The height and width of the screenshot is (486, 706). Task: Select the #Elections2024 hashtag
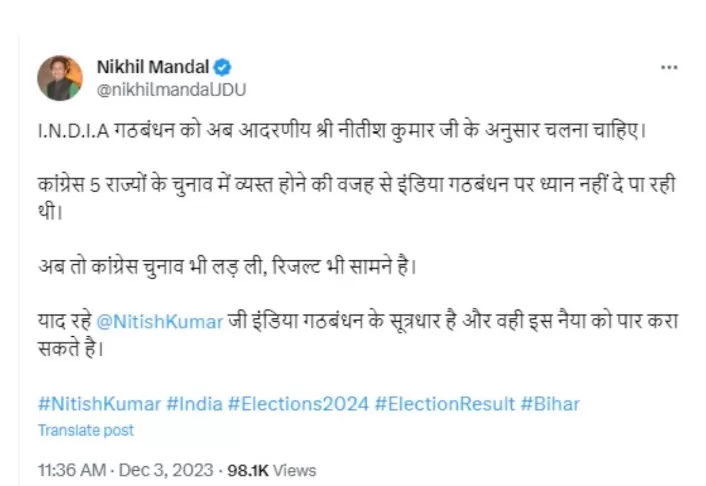[x=299, y=404]
